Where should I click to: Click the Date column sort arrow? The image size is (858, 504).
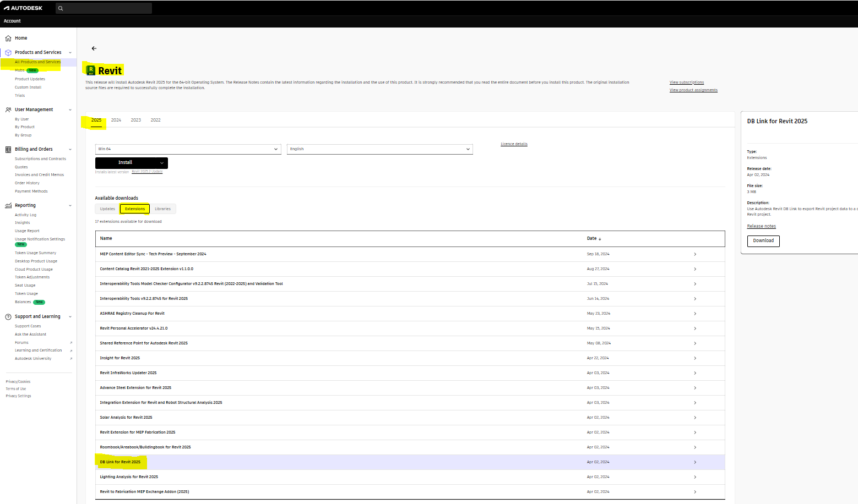coord(600,239)
